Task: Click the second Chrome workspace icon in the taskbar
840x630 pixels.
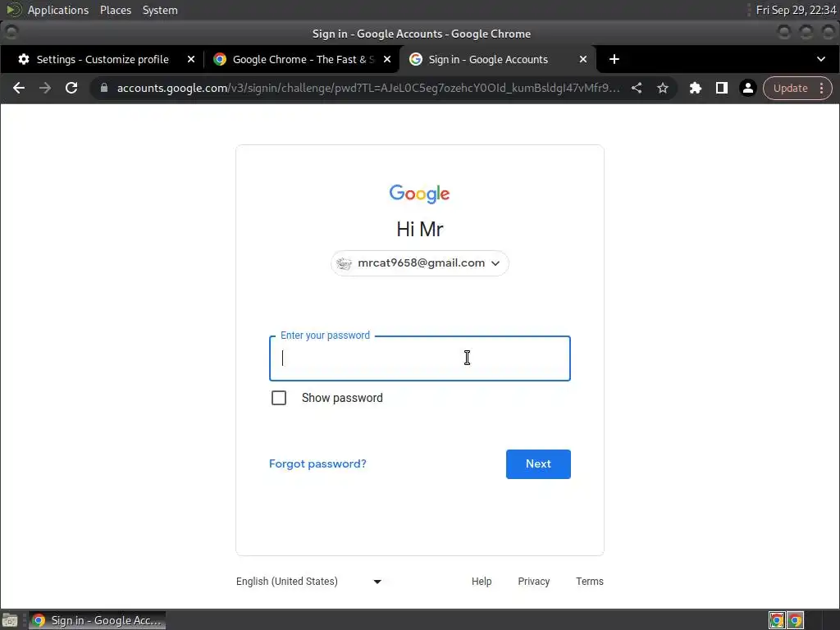Action: [x=796, y=620]
